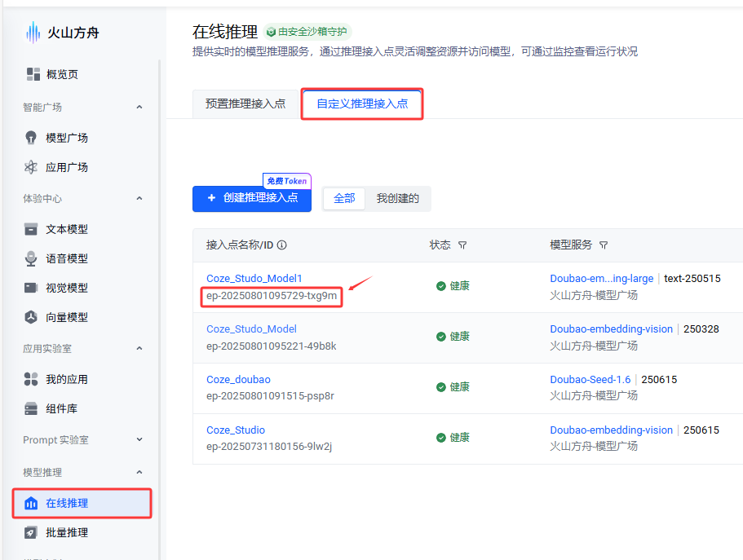Click the green health icon for Coze_doubao
Screen dimensions: 743x560
(440, 386)
